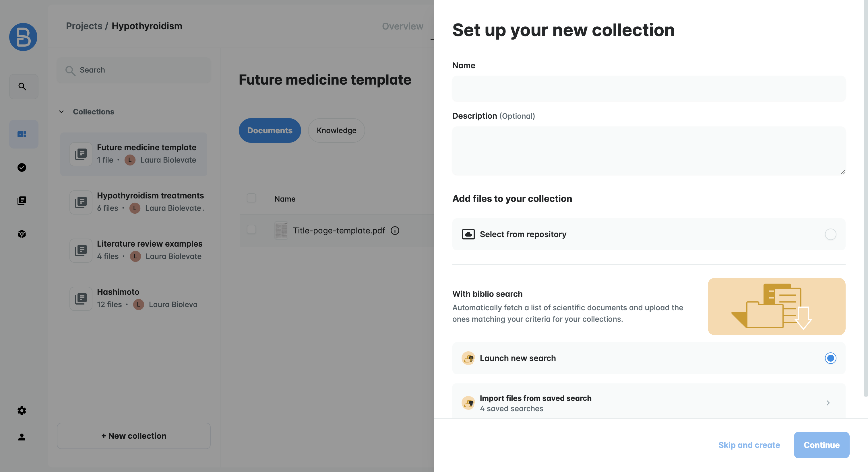This screenshot has height=472, width=868.
Task: Select the 'Select from repository' radio button
Action: [830, 234]
